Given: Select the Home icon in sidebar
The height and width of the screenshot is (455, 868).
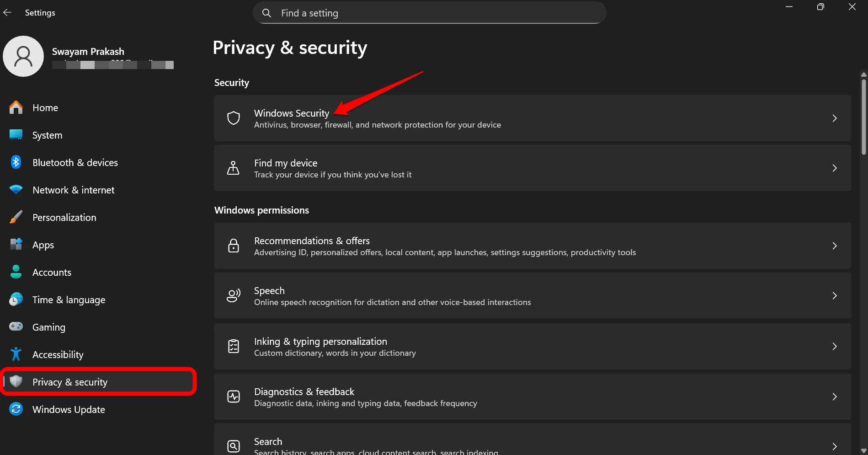Looking at the screenshot, I should (16, 107).
